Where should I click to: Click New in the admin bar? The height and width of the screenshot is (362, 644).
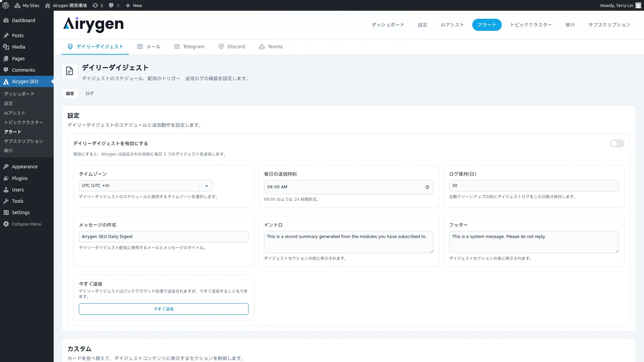tap(133, 5)
